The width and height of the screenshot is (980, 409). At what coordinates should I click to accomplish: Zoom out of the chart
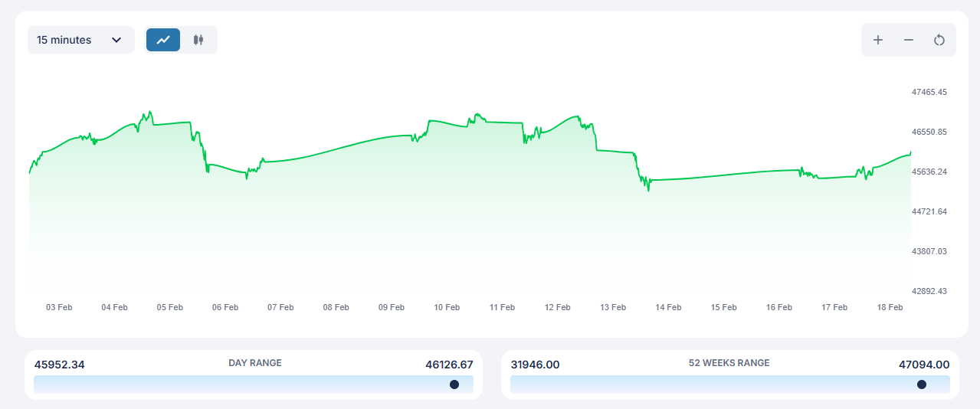tap(909, 40)
